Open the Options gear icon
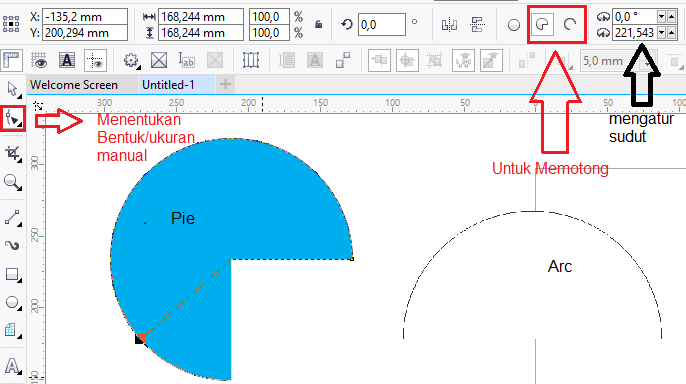Viewport: 686px width, 384px height. click(x=131, y=60)
